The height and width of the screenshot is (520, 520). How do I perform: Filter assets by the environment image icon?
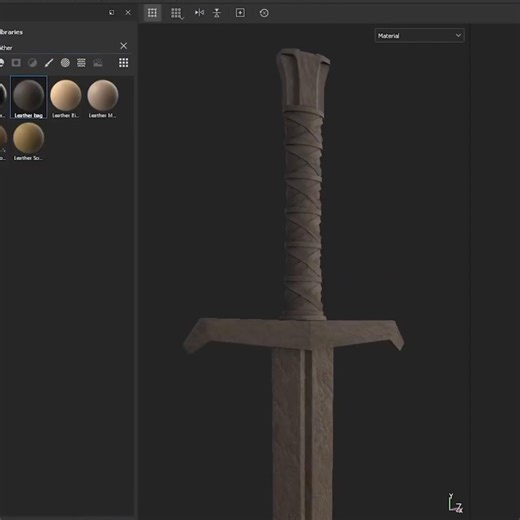point(98,63)
